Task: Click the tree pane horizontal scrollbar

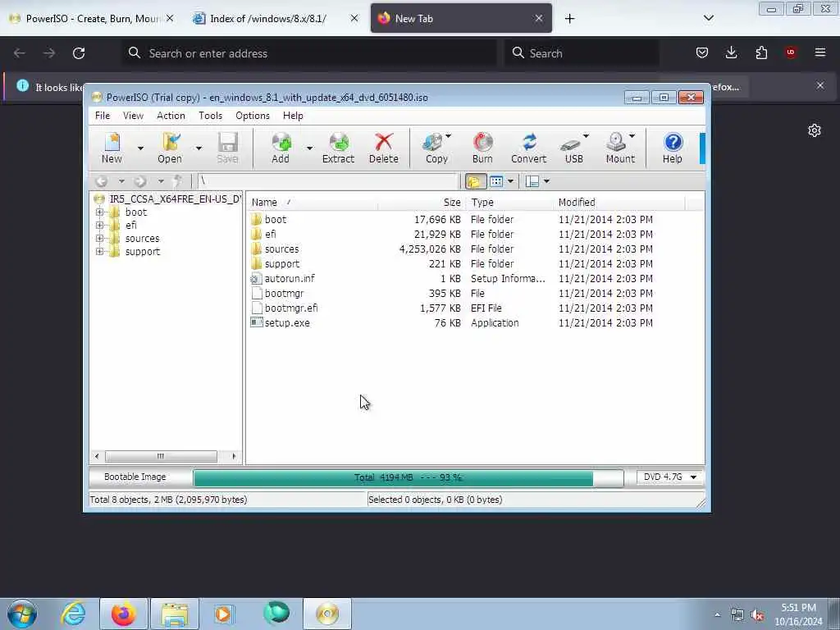Action: pyautogui.click(x=165, y=456)
